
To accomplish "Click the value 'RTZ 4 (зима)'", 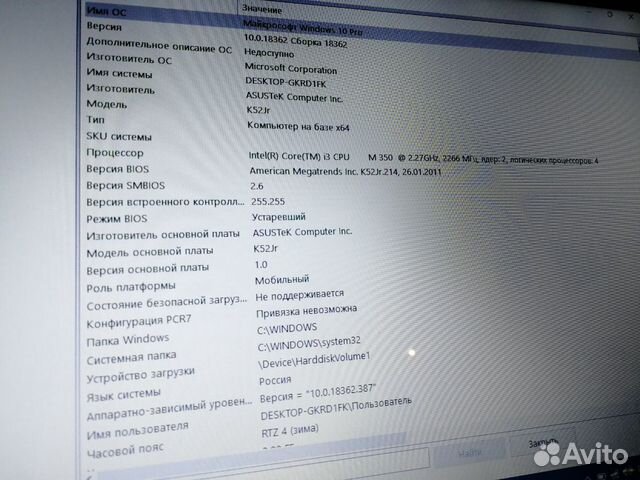I will pos(290,430).
